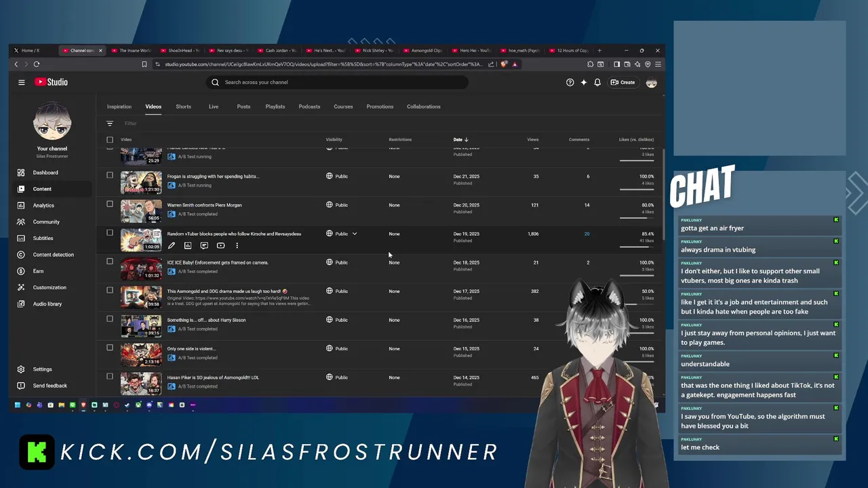Open Content detection in sidebar
The height and width of the screenshot is (488, 868).
tap(52, 255)
